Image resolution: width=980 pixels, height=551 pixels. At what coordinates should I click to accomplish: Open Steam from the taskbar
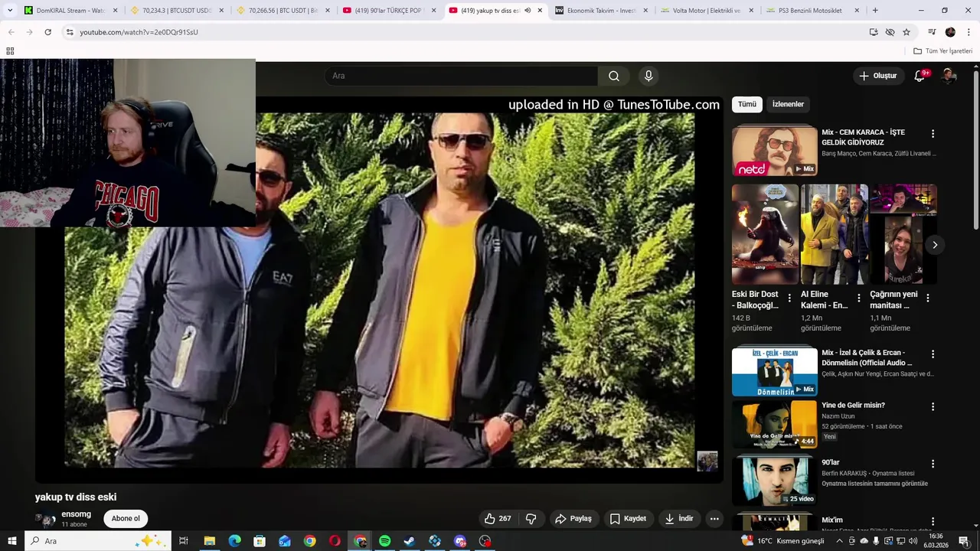[x=410, y=541]
